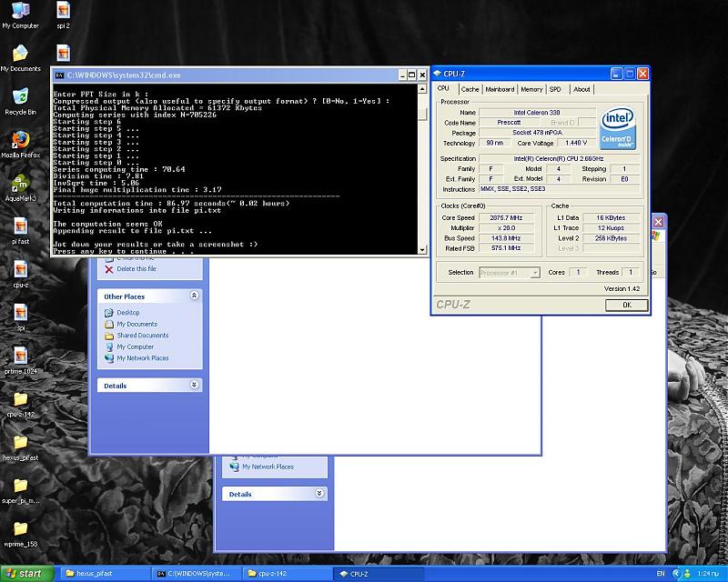Switch to the Mainboard tab in CPU-Z
Image resolution: width=728 pixels, height=582 pixels.
[500, 89]
